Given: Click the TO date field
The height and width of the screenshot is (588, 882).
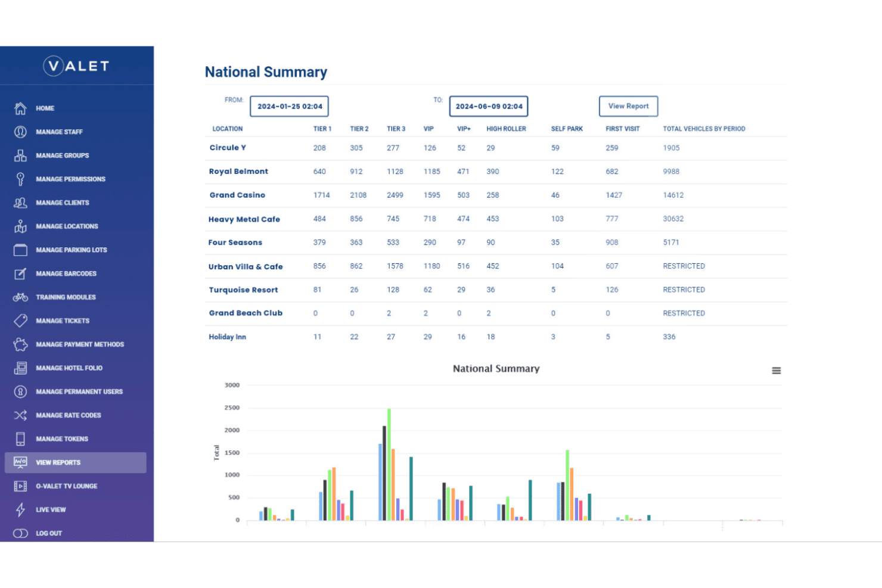Looking at the screenshot, I should pos(489,107).
